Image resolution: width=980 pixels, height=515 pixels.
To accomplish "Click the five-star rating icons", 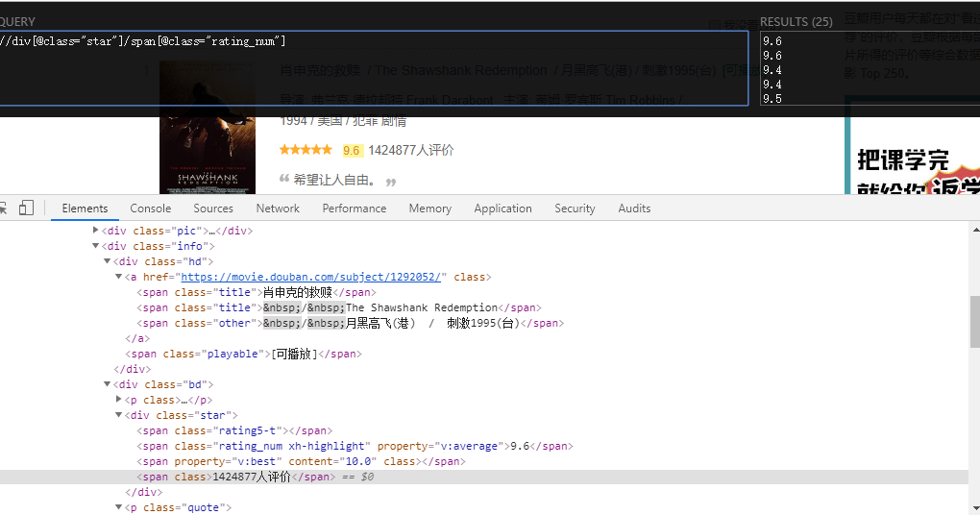I will click(306, 149).
